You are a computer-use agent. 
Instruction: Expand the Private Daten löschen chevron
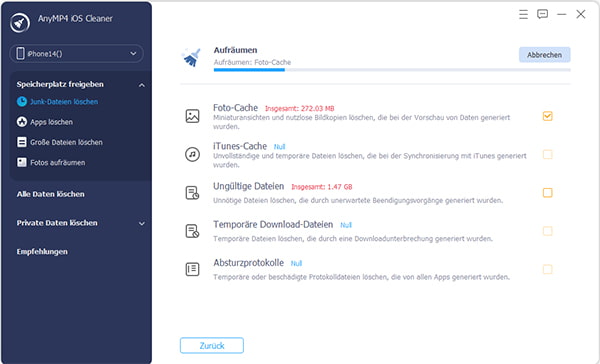(x=142, y=224)
